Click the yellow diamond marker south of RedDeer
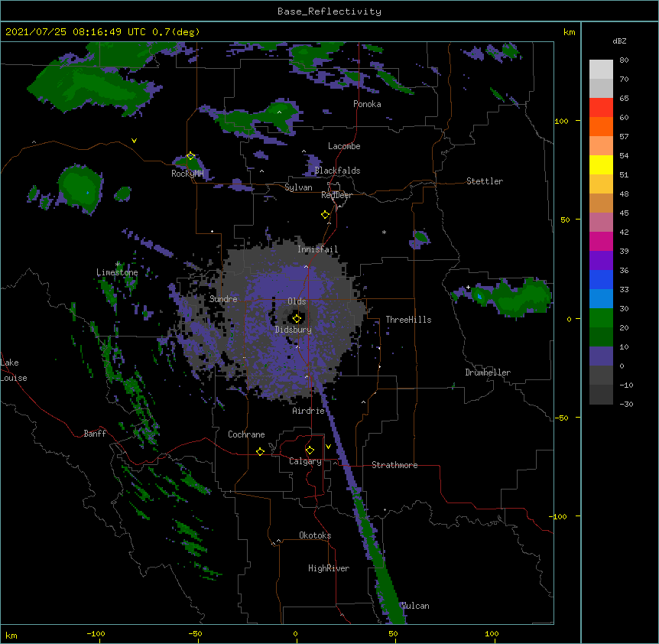 pyautogui.click(x=325, y=215)
